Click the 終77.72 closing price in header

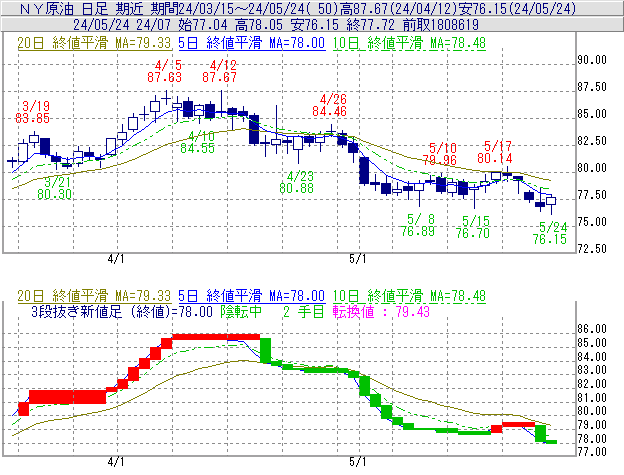pos(370,25)
